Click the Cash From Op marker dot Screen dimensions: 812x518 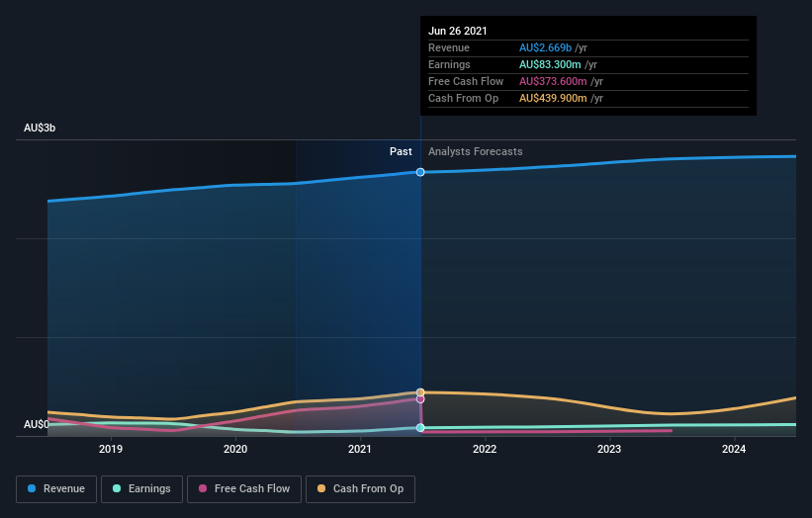[x=420, y=392]
